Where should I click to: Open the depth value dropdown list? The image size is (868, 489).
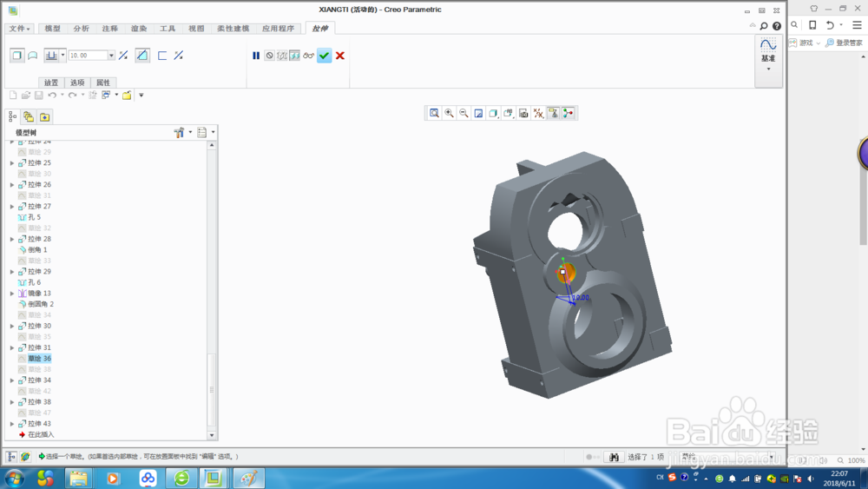point(111,56)
